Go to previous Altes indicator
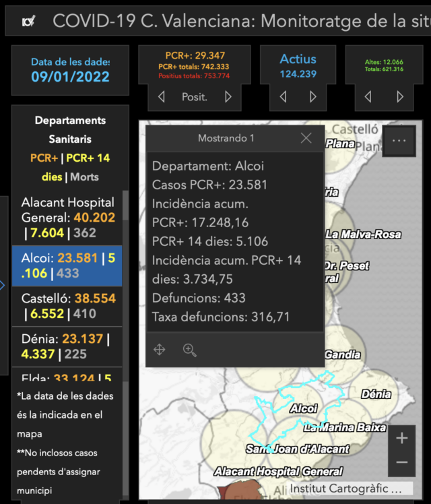The image size is (431, 504). [x=368, y=97]
